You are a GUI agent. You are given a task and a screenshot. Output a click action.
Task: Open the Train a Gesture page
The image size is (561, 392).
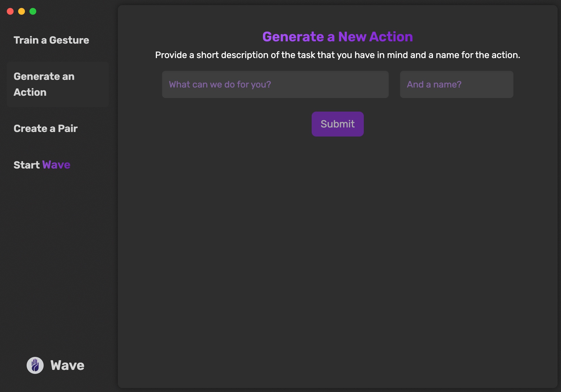click(x=51, y=40)
